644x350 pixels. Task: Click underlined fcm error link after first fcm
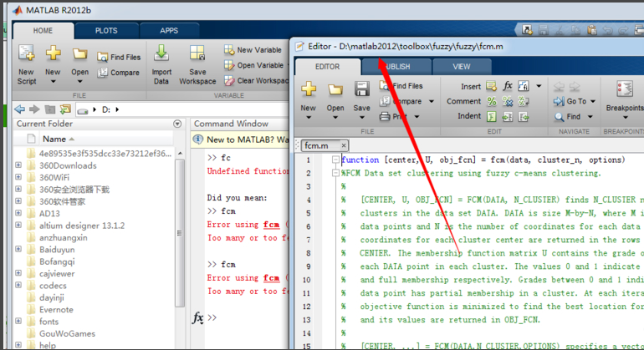(x=271, y=225)
